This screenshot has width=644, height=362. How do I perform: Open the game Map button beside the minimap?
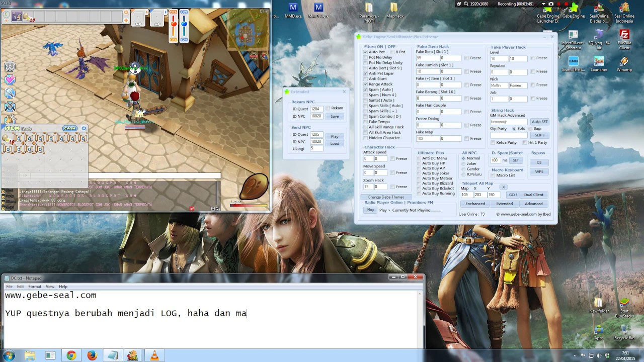(x=254, y=56)
